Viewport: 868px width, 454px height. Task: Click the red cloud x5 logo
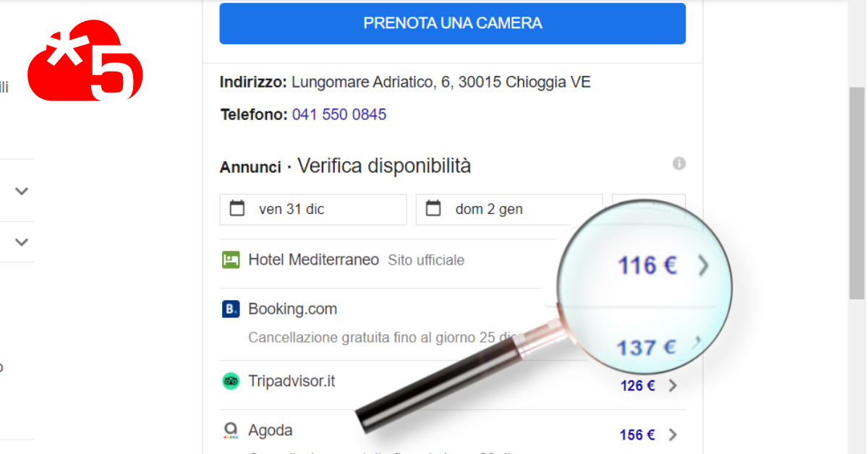(x=85, y=60)
